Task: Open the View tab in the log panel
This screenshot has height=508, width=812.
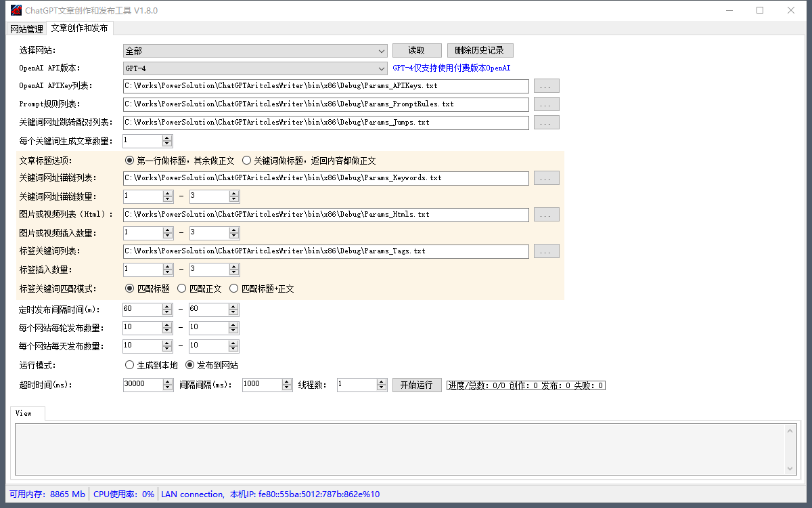Action: click(28, 413)
